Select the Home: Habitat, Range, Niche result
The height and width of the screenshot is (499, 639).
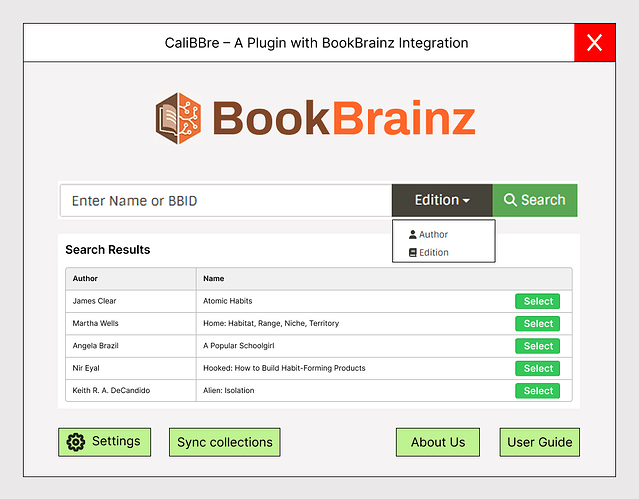click(x=538, y=324)
